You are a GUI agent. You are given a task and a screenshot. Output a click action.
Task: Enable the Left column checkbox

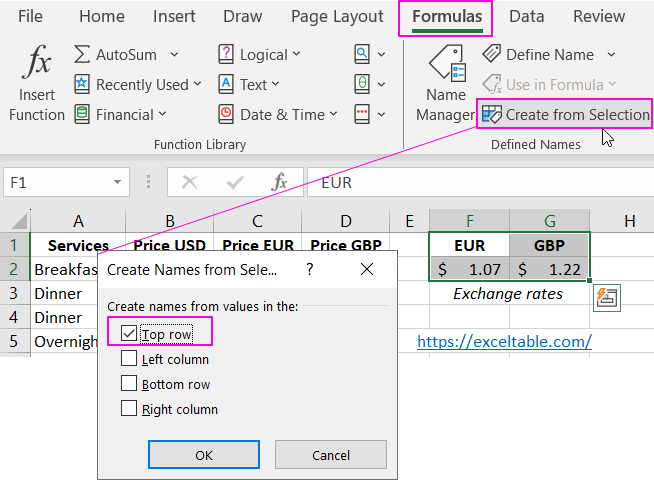[129, 358]
